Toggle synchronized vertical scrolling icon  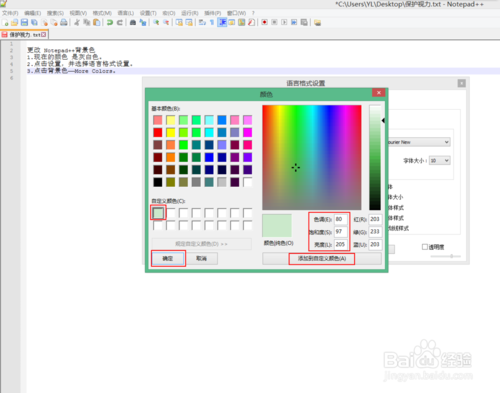click(179, 22)
